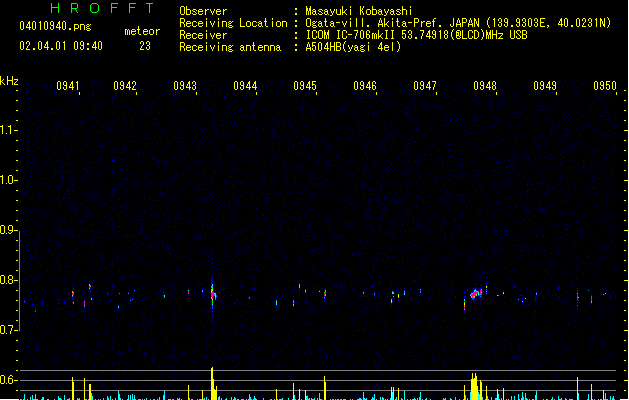The height and width of the screenshot is (400, 629).
Task: Click the 0941 time marker
Action: pyautogui.click(x=68, y=86)
